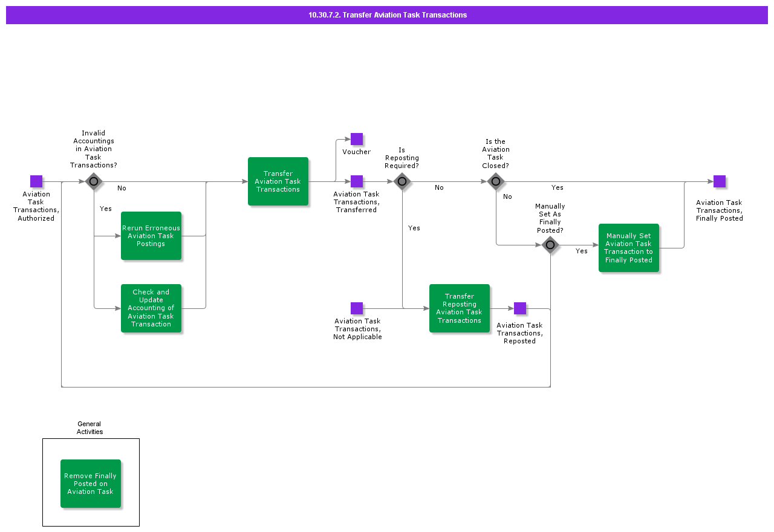Click the Voucher label text
This screenshot has height=532, width=774.
357,152
